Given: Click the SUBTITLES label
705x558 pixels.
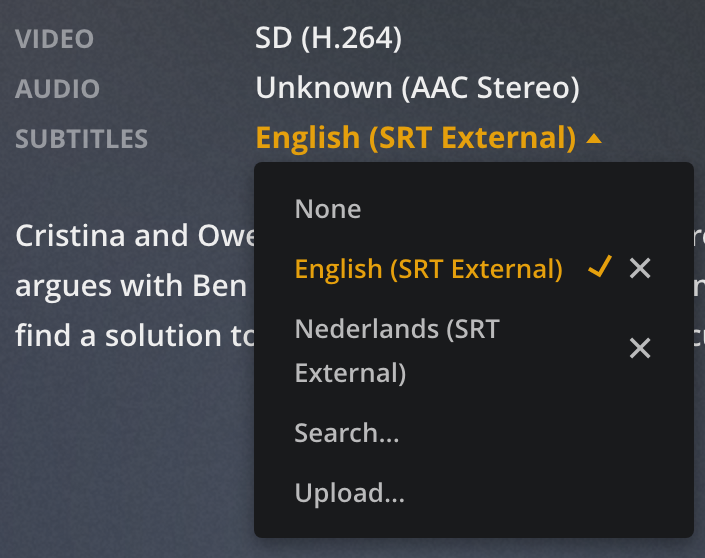Looking at the screenshot, I should click(81, 139).
